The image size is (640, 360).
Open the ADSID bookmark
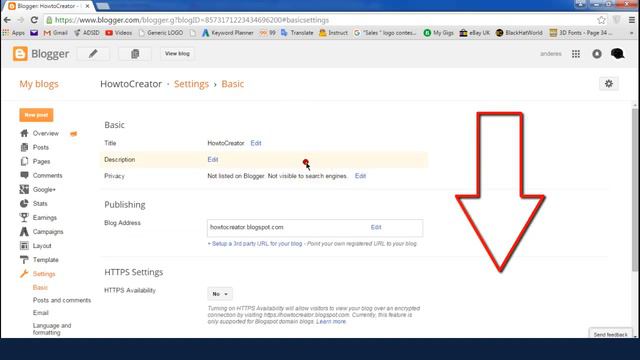(x=87, y=33)
